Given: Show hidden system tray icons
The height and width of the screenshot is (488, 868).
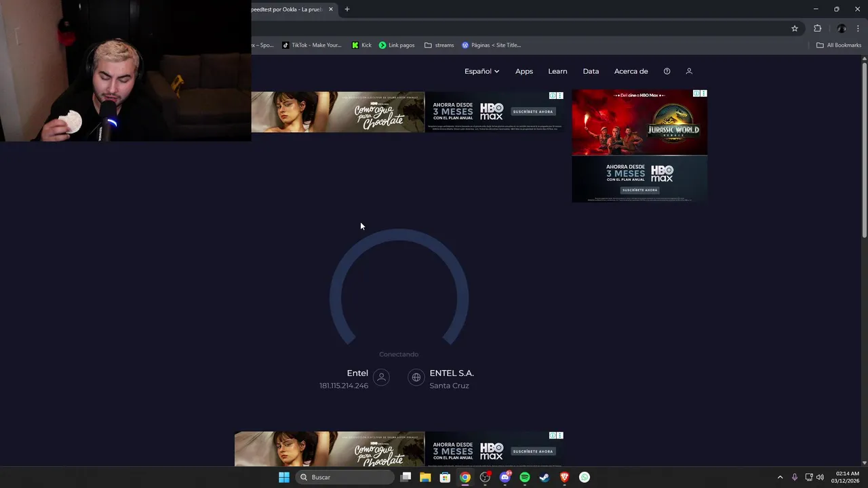Looking at the screenshot, I should (x=780, y=477).
